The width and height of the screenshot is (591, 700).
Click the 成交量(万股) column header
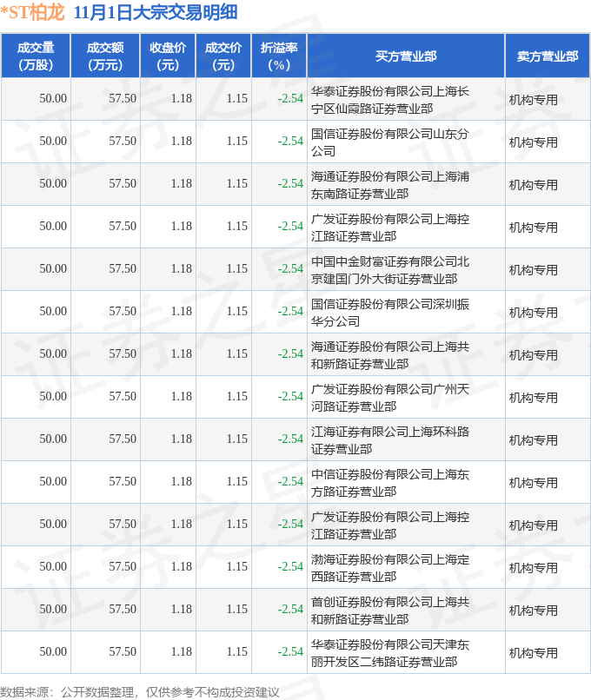[x=36, y=56]
